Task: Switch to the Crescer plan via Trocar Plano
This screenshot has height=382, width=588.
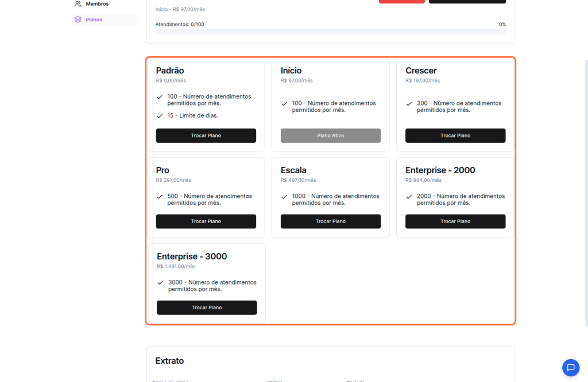Action: coord(455,136)
